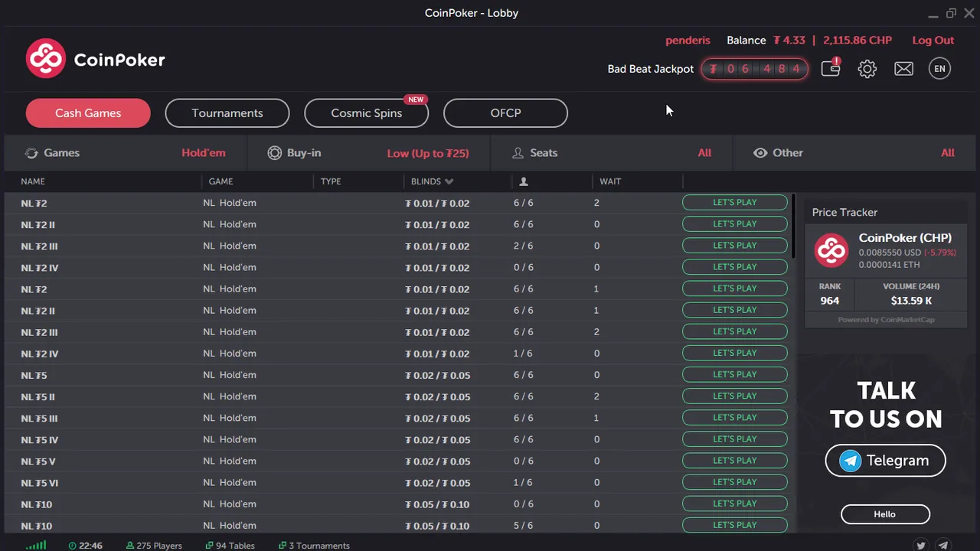Sort tables by the GAME column header
Screen dimensions: 980x551
[x=220, y=181]
